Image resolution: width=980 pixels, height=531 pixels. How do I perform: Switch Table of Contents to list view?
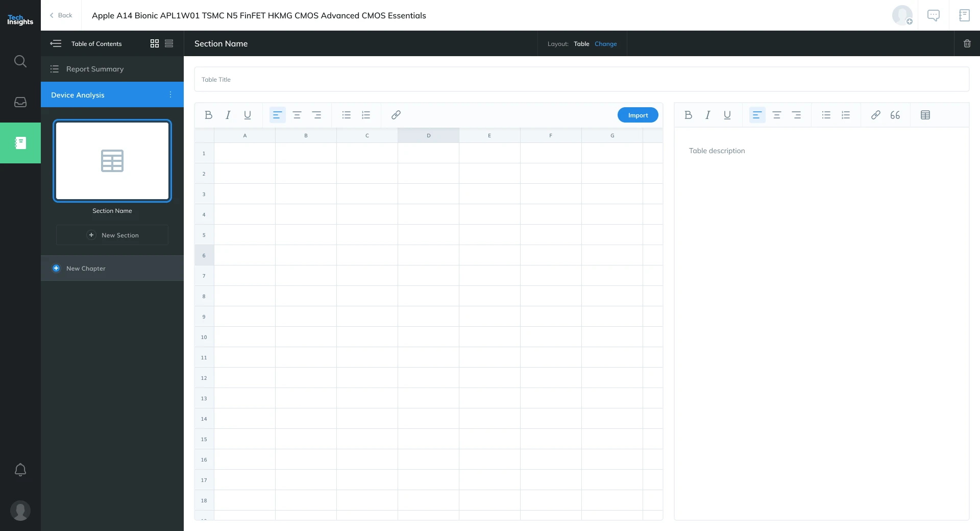click(169, 43)
